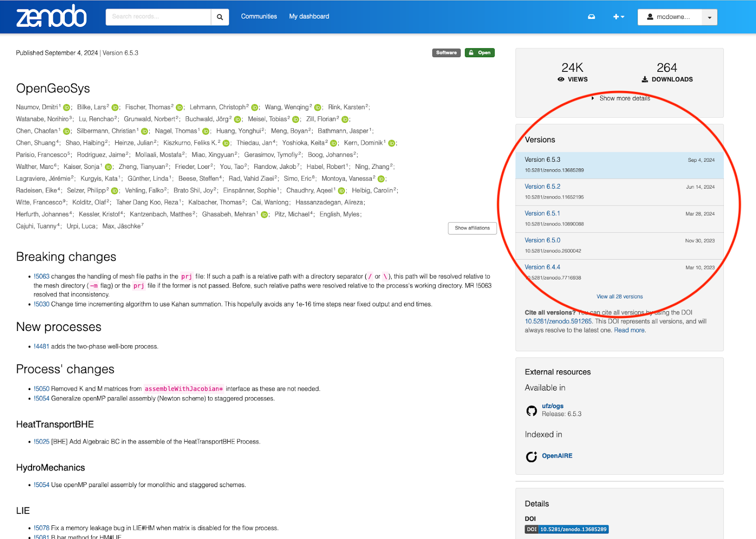
Task: Open ORCID icon next to Yoshioka, Keita
Action: [x=334, y=143]
